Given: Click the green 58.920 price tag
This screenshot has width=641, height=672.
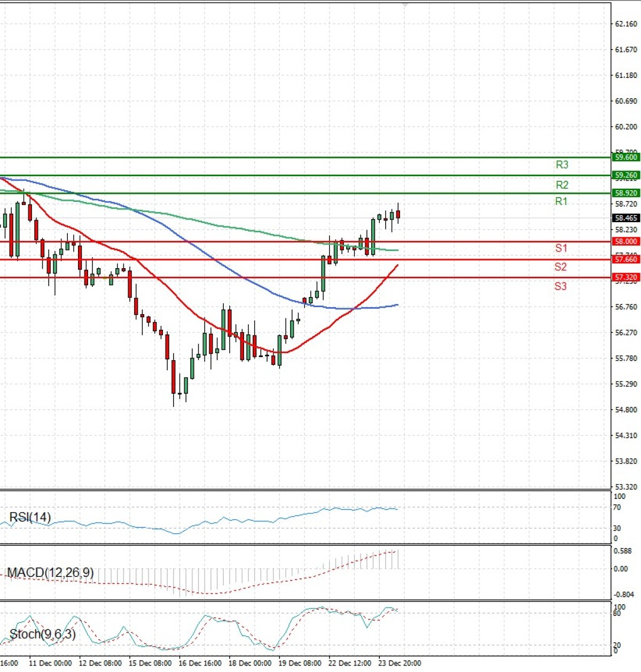Looking at the screenshot, I should point(626,193).
